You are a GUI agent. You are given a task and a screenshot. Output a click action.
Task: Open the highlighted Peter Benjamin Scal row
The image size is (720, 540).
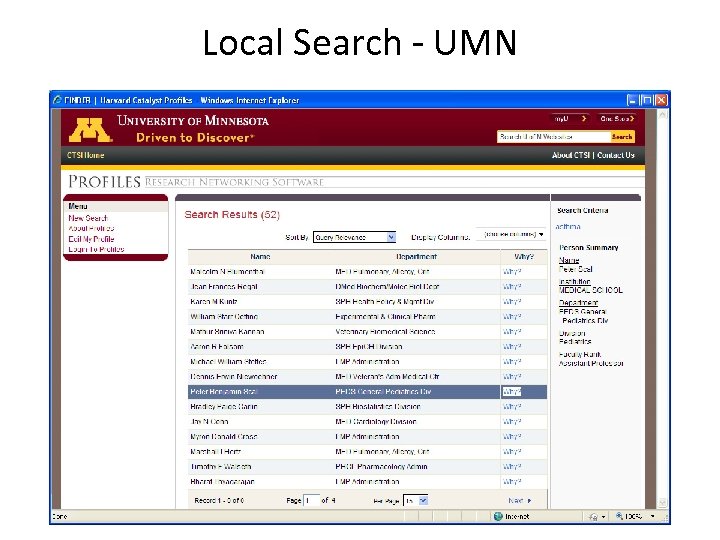(367, 392)
